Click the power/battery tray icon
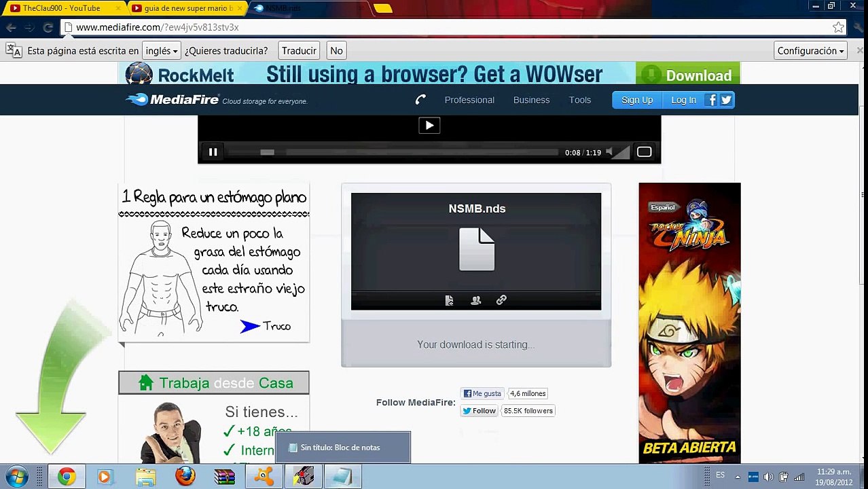 (x=783, y=477)
